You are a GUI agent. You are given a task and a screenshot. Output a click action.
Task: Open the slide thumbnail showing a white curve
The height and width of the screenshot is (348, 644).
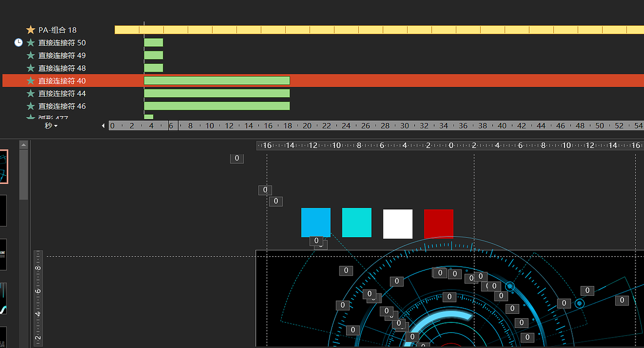(4, 298)
